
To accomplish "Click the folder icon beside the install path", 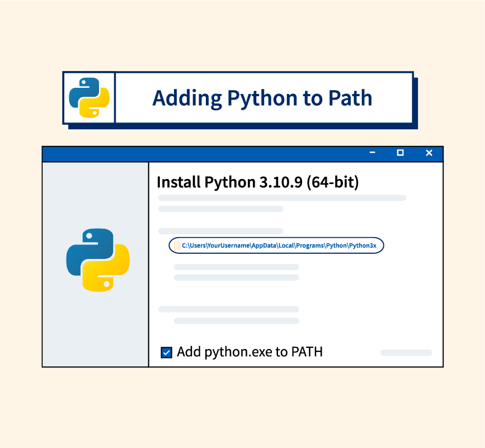I will pyautogui.click(x=177, y=246).
